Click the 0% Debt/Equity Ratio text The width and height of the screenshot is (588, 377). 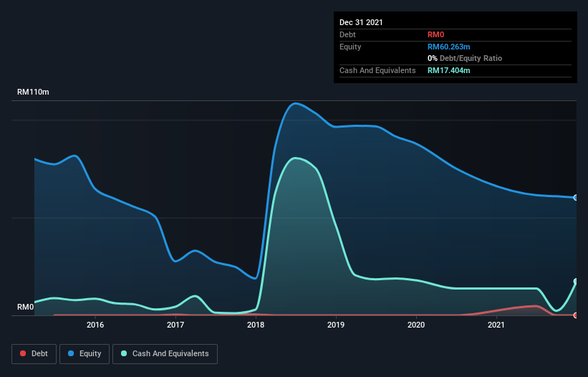click(x=465, y=58)
